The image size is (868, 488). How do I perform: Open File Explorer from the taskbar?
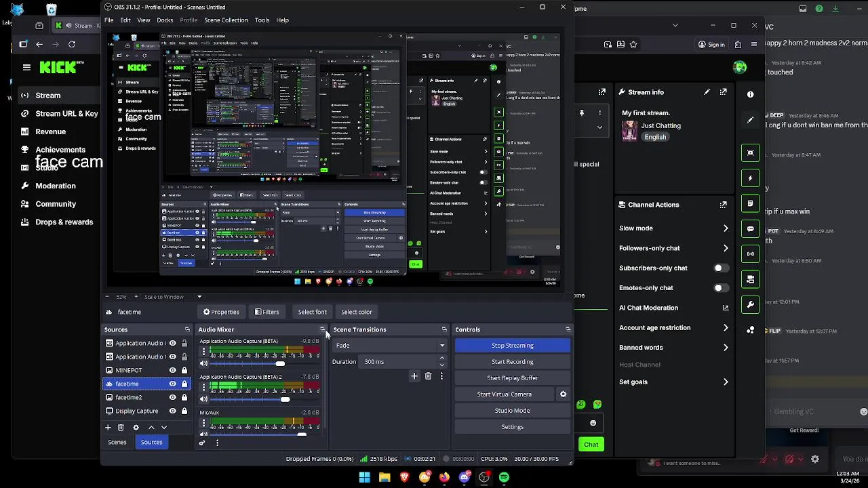coord(384,477)
